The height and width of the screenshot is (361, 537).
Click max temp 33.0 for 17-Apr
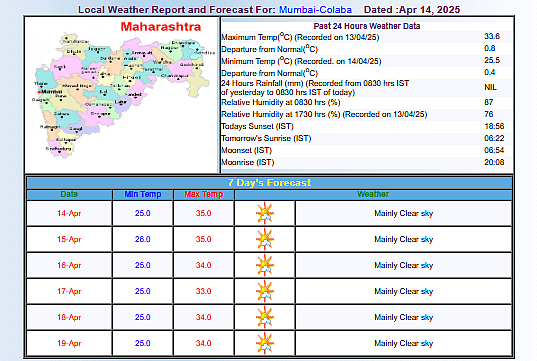203,291
